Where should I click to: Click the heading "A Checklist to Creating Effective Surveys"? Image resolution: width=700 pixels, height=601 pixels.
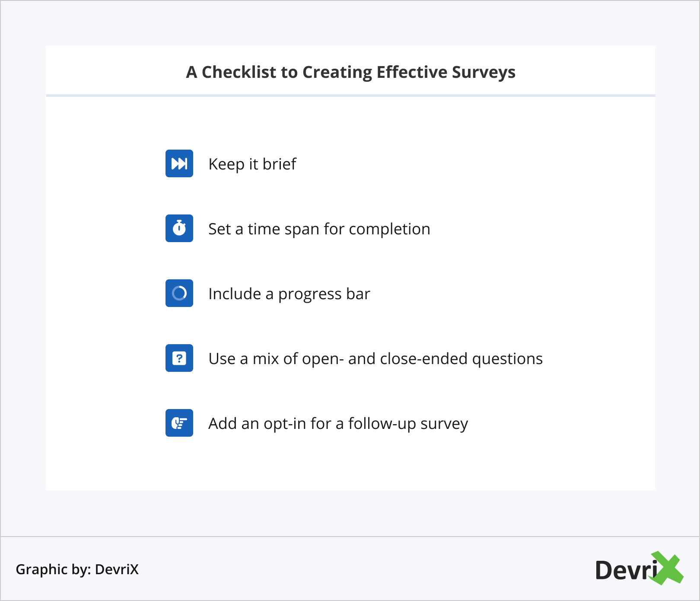click(x=350, y=72)
